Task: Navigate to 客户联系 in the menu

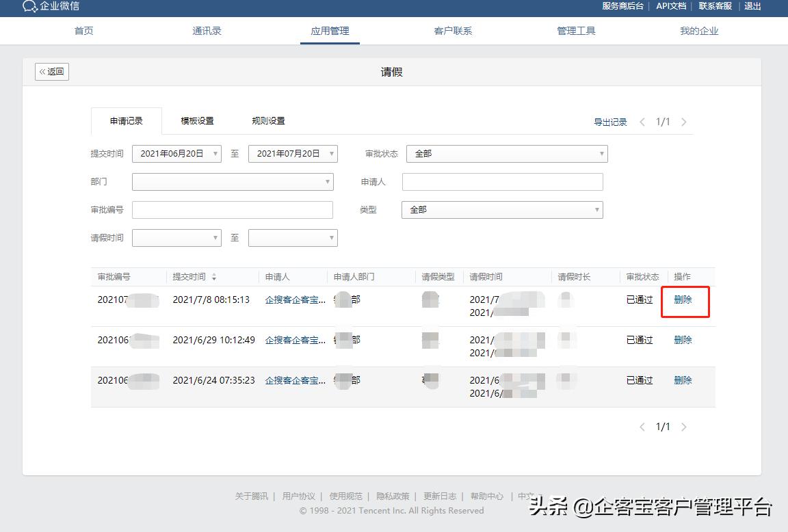Action: [453, 31]
